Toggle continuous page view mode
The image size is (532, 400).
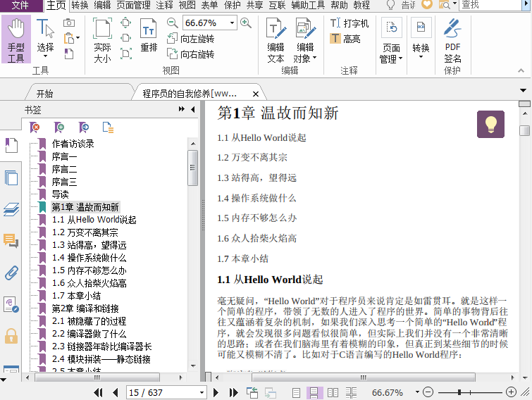click(314, 392)
